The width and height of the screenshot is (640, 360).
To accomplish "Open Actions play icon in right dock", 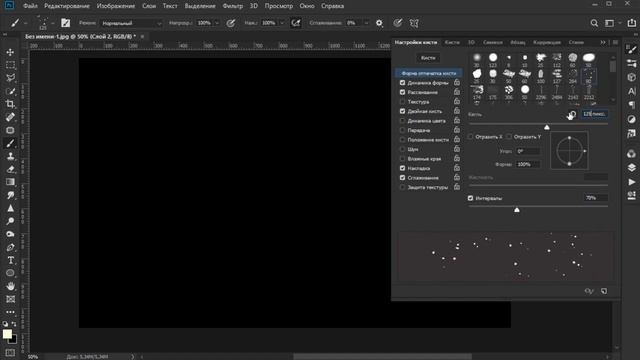I will 631,182.
